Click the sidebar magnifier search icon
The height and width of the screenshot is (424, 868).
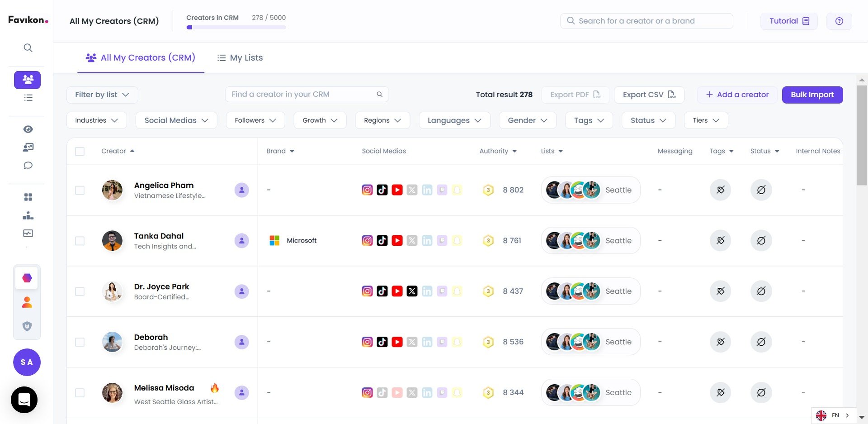click(28, 48)
